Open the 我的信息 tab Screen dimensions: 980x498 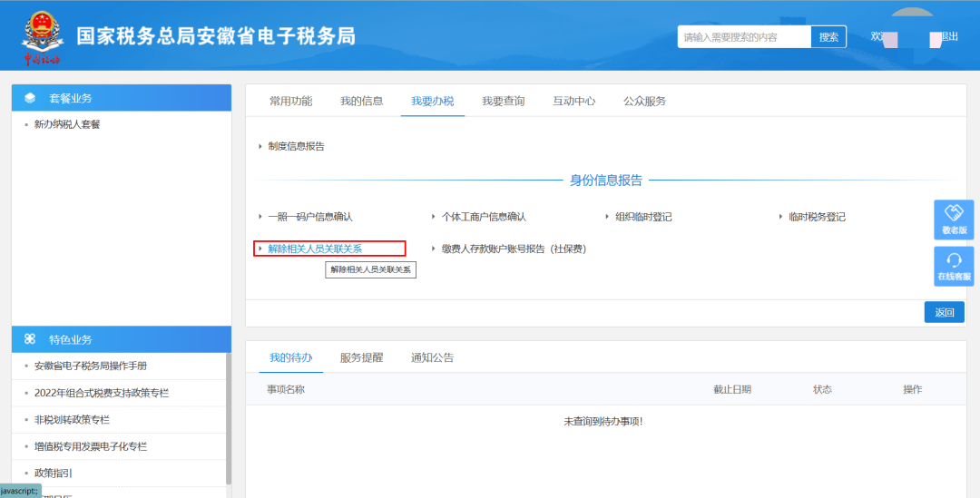361,101
